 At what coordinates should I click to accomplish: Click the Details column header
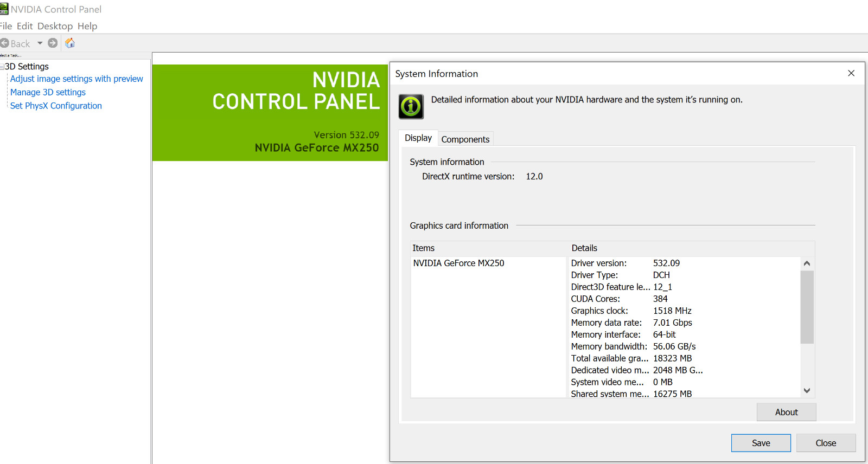584,248
